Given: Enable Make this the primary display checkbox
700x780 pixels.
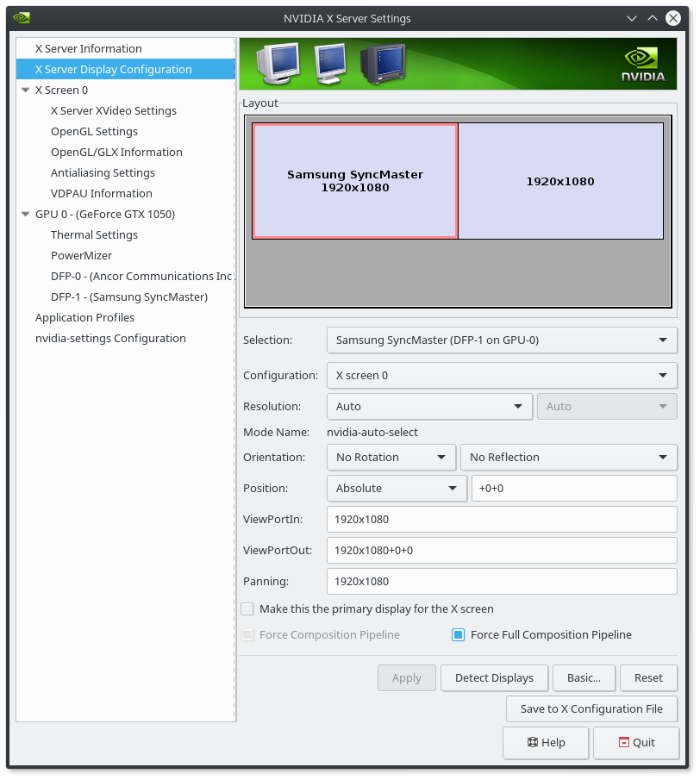Looking at the screenshot, I should point(247,608).
